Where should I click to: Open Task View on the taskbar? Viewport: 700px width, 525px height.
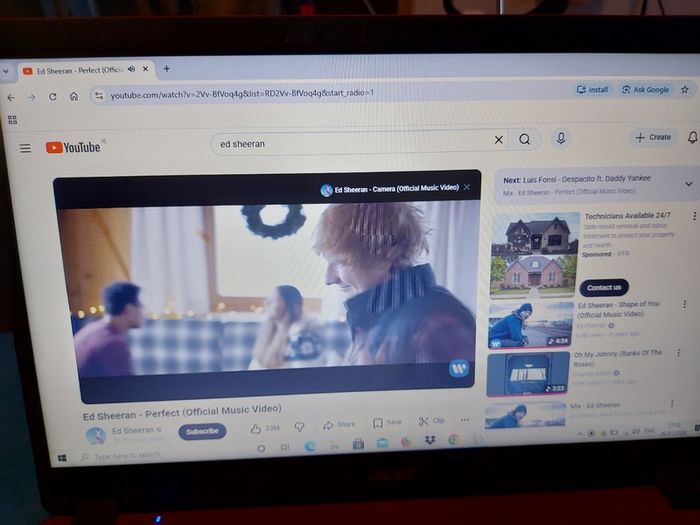(285, 447)
